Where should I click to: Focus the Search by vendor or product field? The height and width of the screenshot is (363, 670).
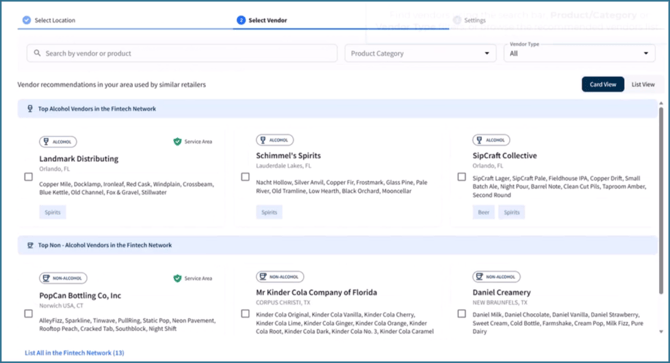(x=182, y=53)
